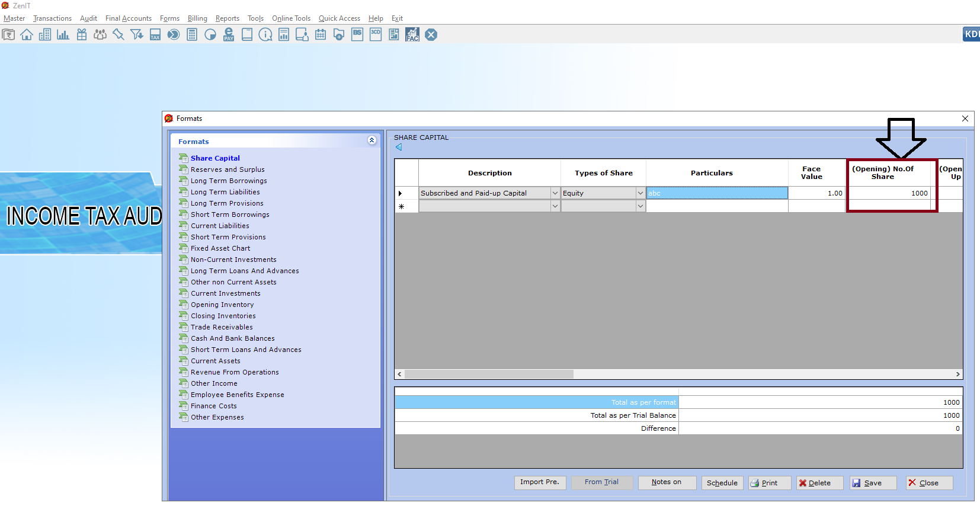
Task: Open the Reports menu
Action: click(228, 18)
